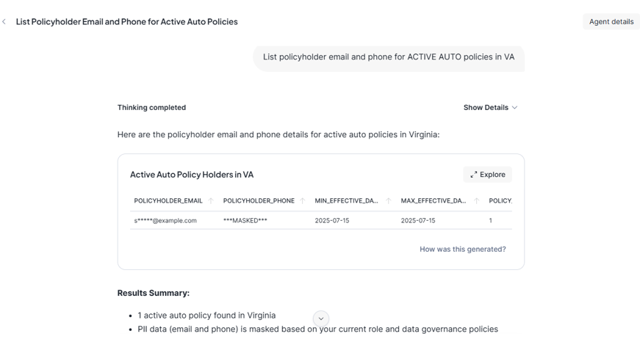Image resolution: width=640 pixels, height=364 pixels.
Task: Open the Agent details panel
Action: pyautogui.click(x=611, y=22)
